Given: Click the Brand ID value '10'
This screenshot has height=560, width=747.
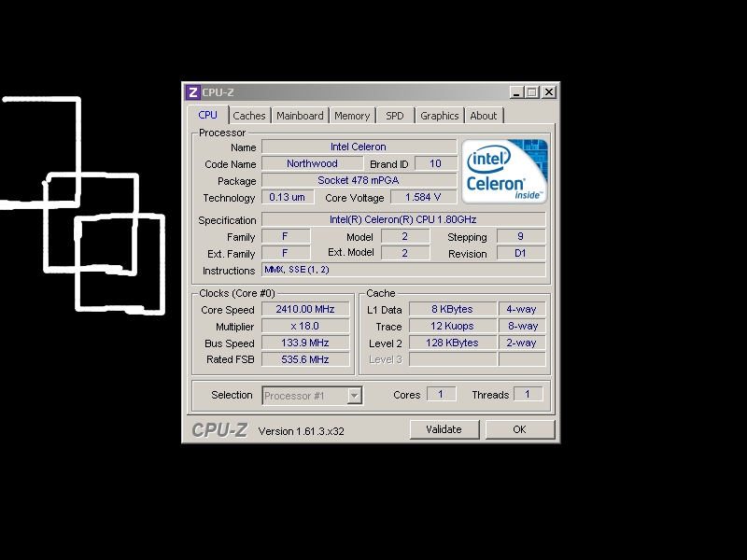Looking at the screenshot, I should pos(435,163).
